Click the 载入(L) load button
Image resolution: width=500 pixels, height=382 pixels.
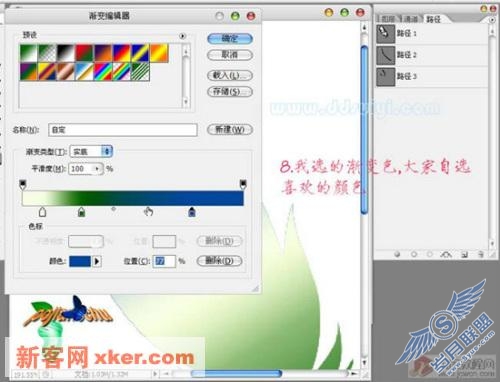point(230,75)
